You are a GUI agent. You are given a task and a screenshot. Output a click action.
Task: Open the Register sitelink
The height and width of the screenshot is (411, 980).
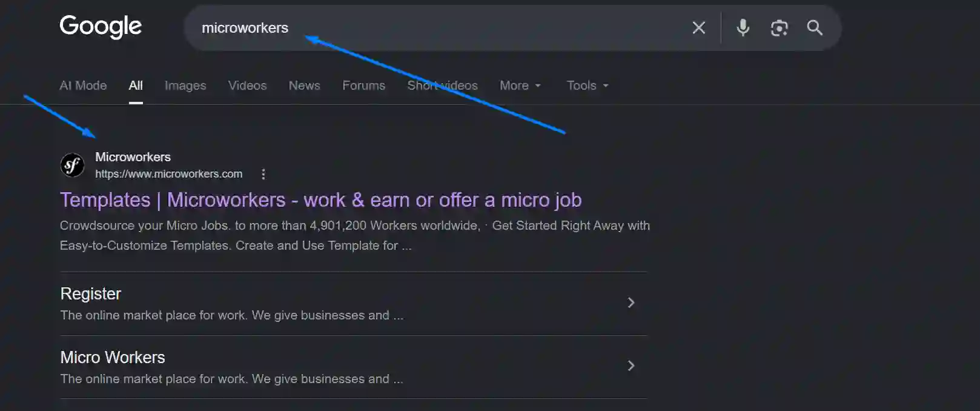(91, 294)
